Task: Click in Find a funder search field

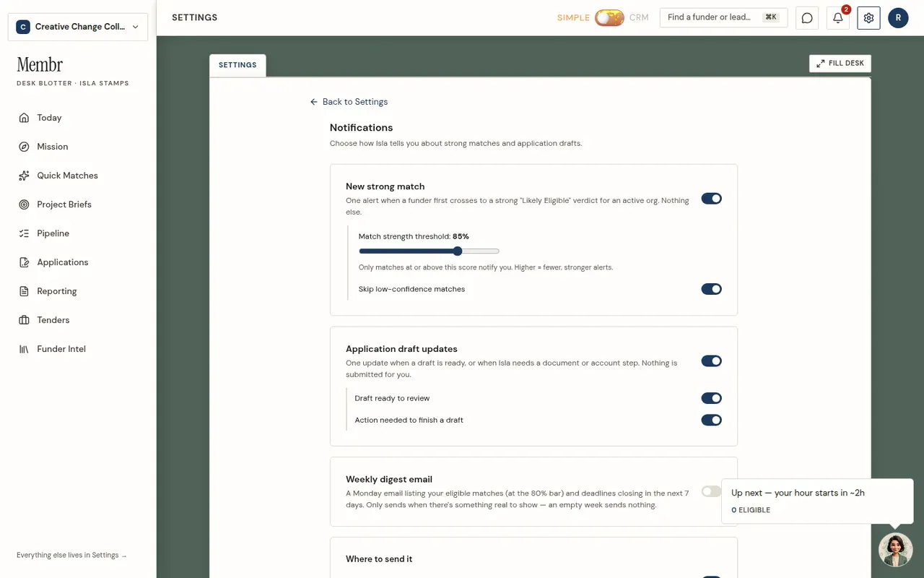Action: point(723,17)
